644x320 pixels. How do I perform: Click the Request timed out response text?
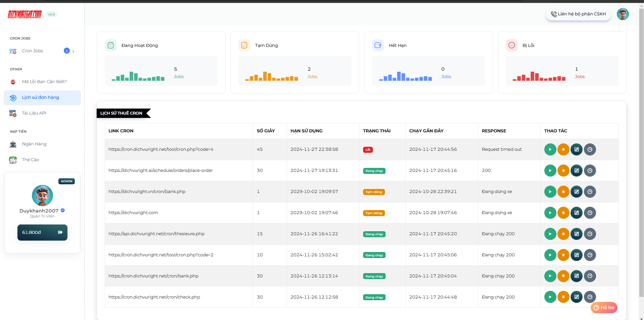click(502, 149)
